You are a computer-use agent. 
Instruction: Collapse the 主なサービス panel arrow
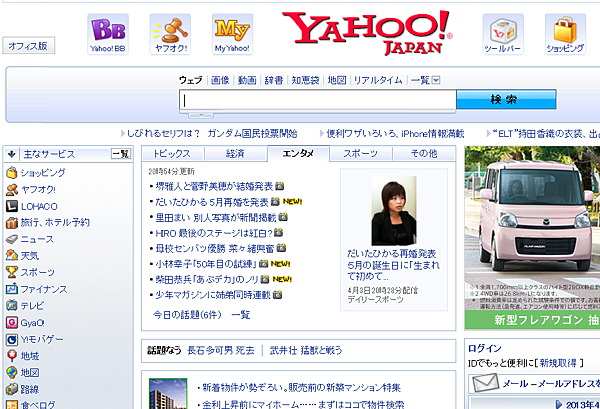[11, 154]
